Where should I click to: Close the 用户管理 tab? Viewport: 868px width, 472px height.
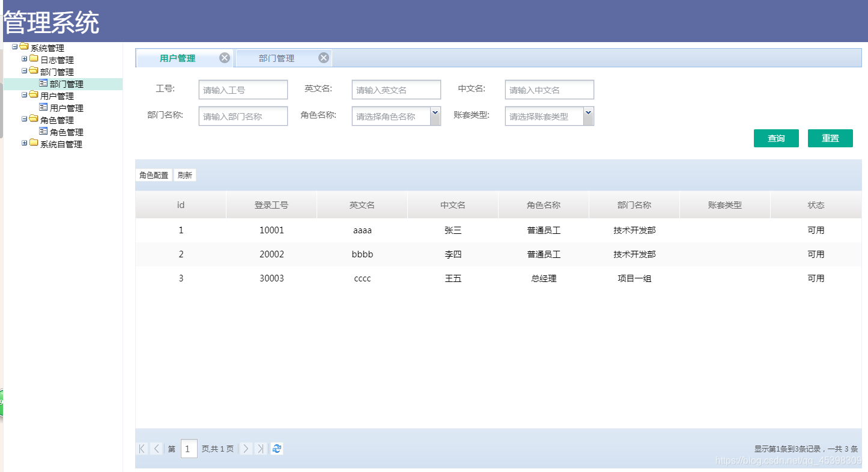[x=225, y=58]
